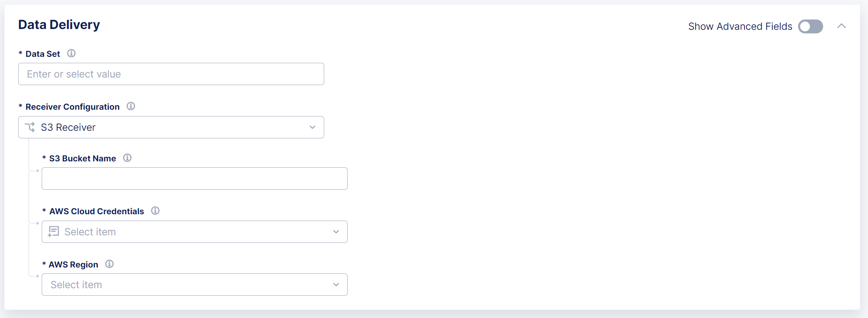Switch the advanced fields visibility toggle
The width and height of the screenshot is (868, 318).
[810, 26]
